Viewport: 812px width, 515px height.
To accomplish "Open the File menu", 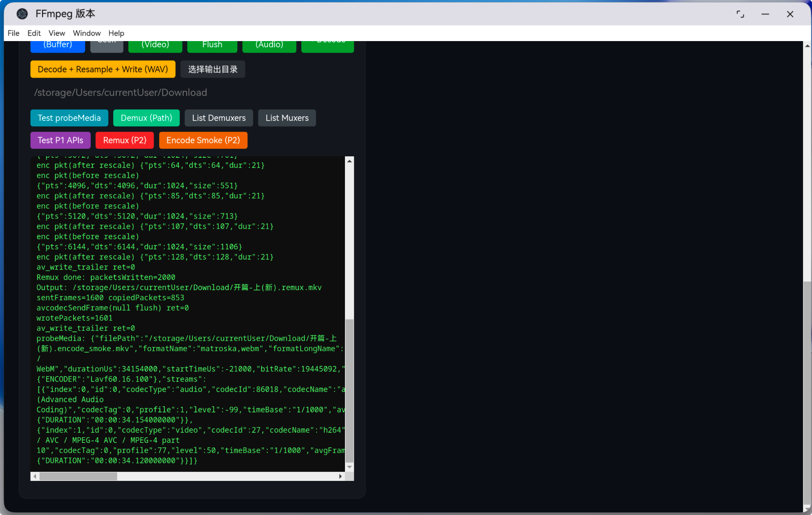I will [14, 33].
